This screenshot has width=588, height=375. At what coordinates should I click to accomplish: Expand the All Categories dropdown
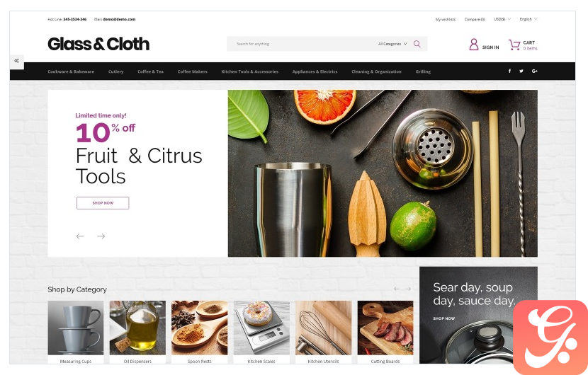pyautogui.click(x=392, y=44)
